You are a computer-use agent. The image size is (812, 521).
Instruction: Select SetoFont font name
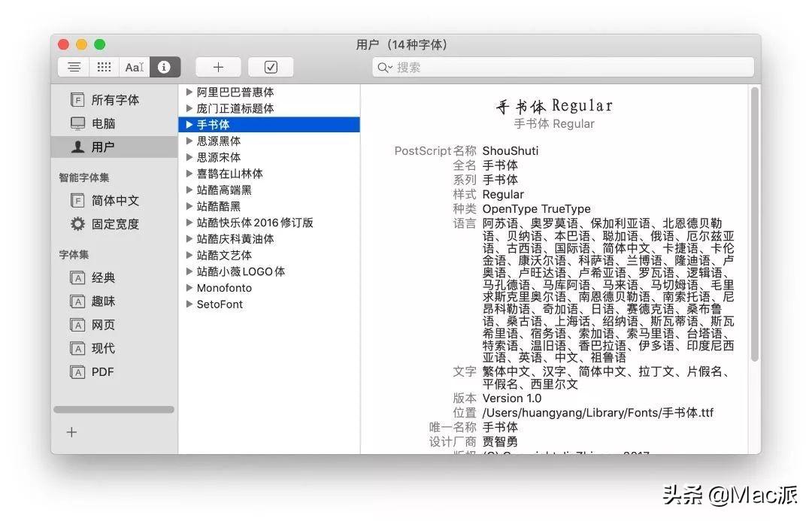[x=219, y=304]
